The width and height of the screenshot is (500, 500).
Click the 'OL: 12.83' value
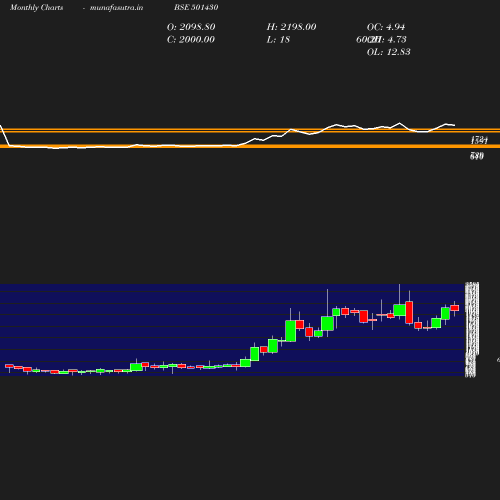(389, 52)
